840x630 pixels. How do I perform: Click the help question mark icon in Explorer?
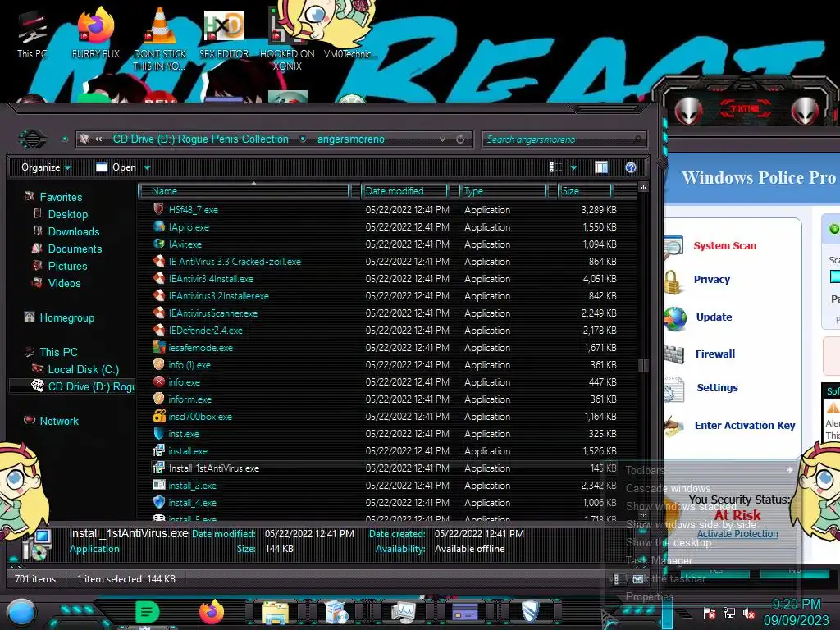pos(631,167)
